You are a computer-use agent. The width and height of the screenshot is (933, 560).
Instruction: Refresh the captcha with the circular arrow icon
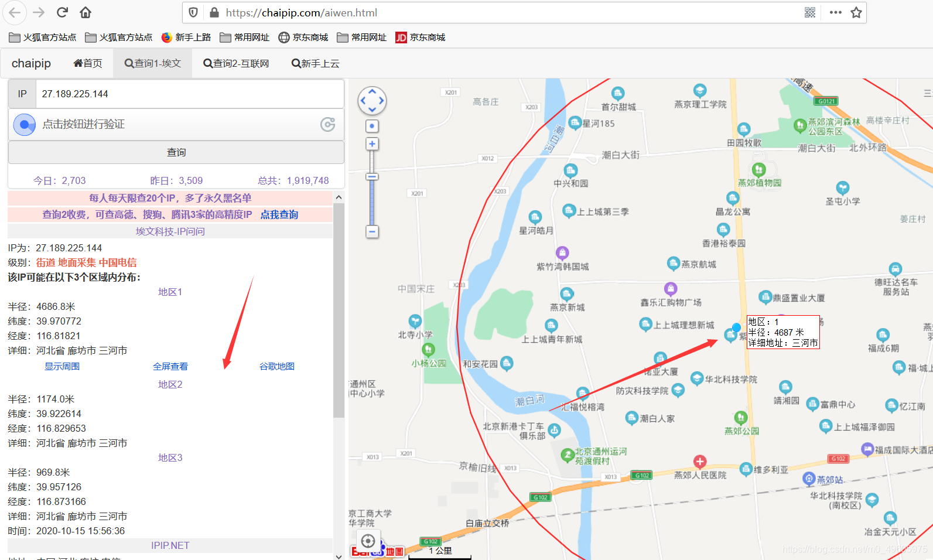(328, 124)
